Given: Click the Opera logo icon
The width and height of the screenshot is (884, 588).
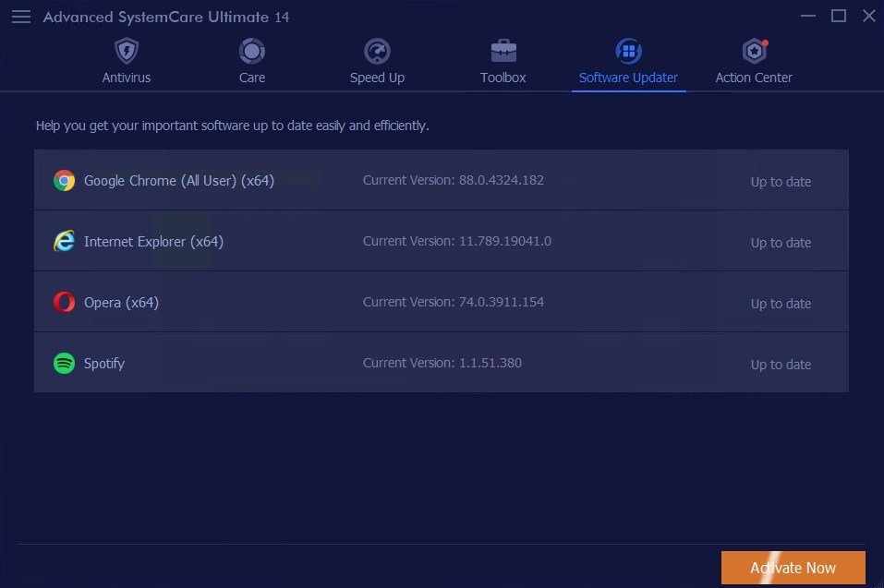Looking at the screenshot, I should coord(65,302).
